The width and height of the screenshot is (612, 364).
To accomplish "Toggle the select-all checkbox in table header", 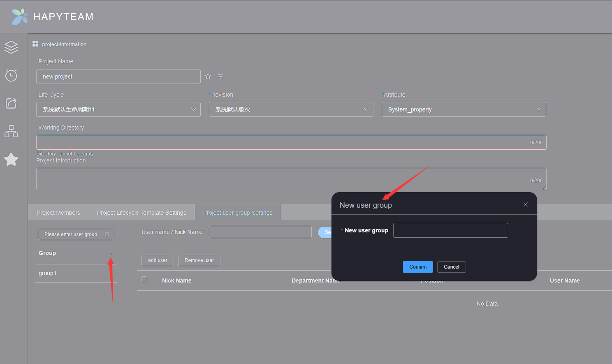I will (x=144, y=279).
